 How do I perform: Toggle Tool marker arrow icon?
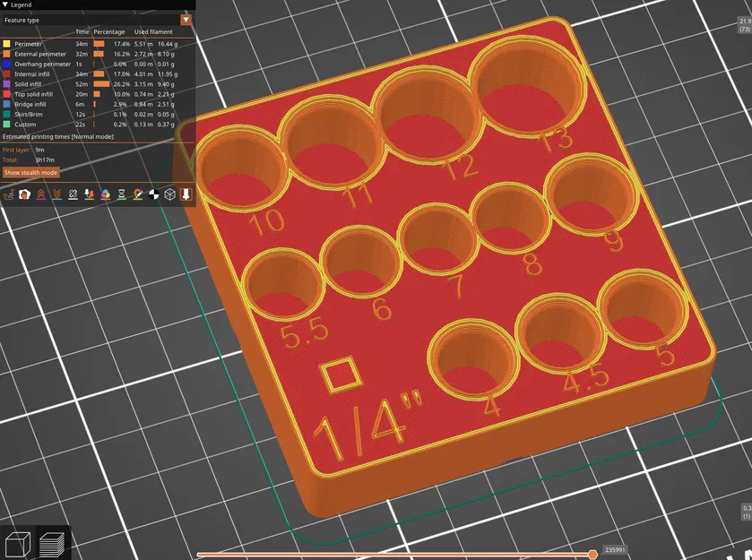186,194
